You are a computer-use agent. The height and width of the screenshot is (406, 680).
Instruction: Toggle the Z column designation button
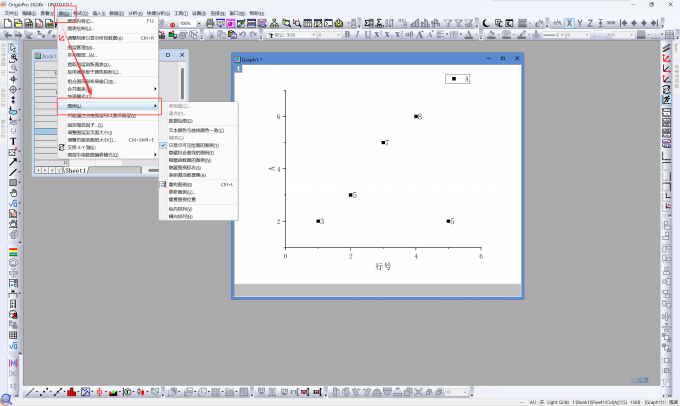pyautogui.click(x=590, y=23)
